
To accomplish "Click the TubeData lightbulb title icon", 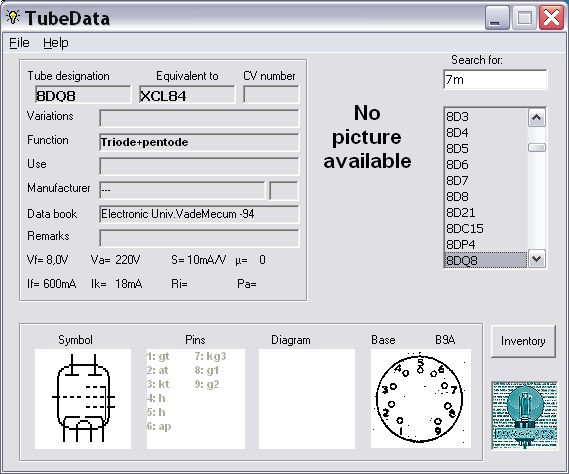I will pos(13,17).
